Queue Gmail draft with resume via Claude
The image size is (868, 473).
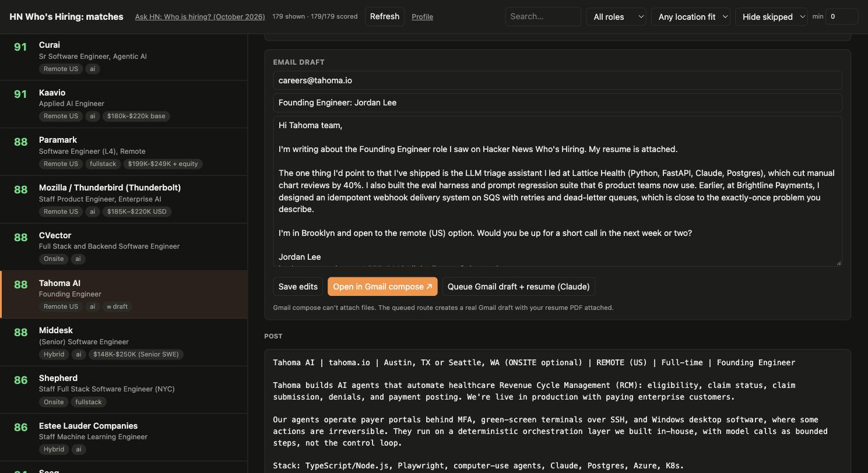519,287
